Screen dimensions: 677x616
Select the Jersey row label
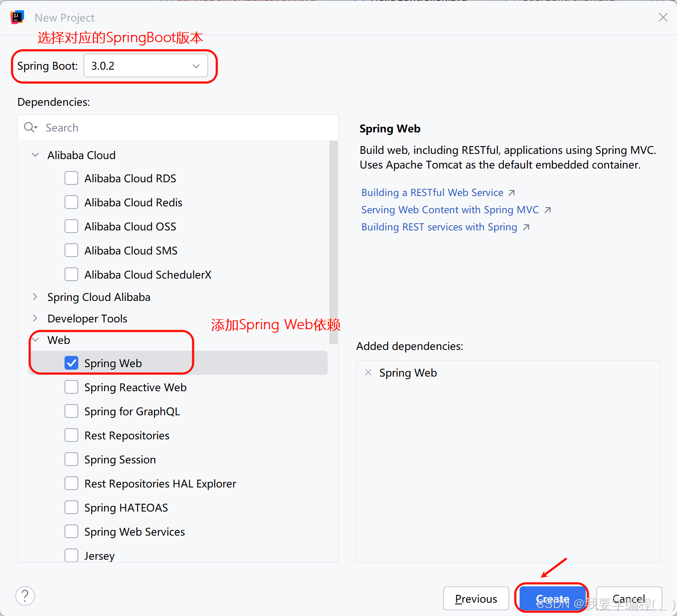(x=99, y=555)
